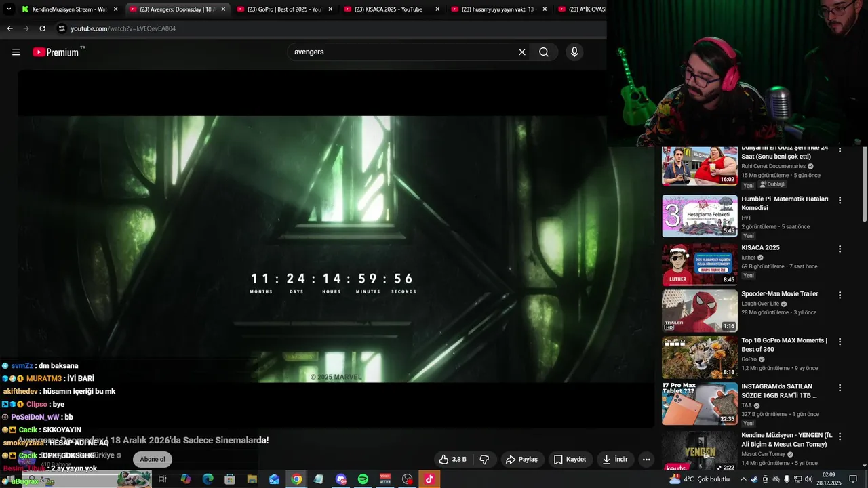Open the weather widget showing 4°C

[x=699, y=479]
